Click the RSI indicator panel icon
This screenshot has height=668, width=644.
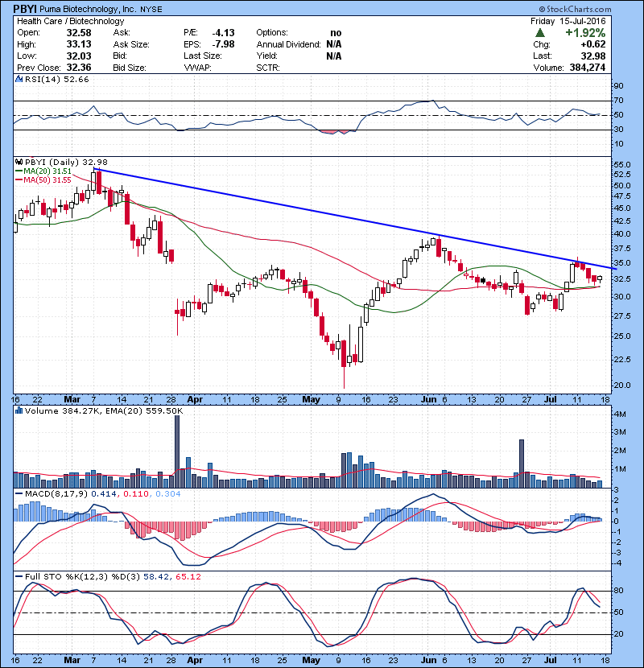pos(19,79)
